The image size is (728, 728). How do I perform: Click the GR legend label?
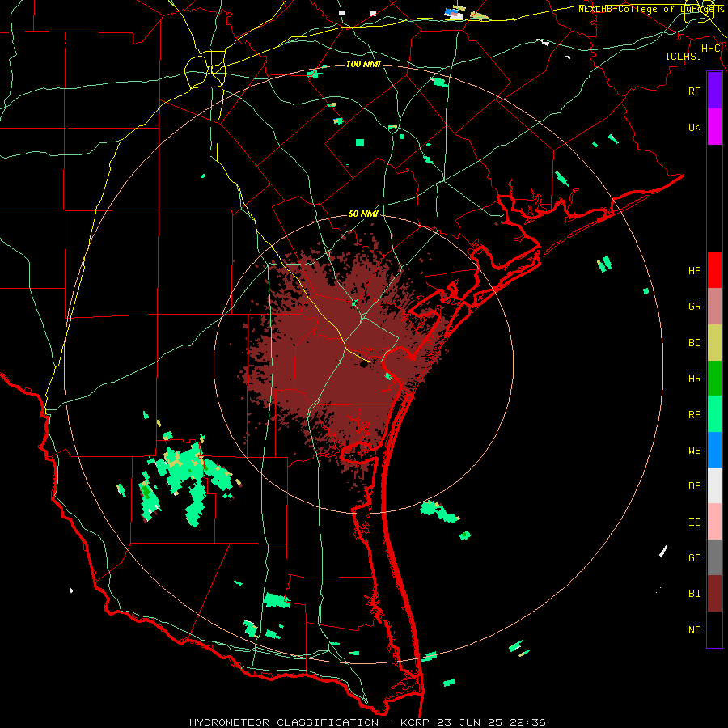(x=694, y=307)
